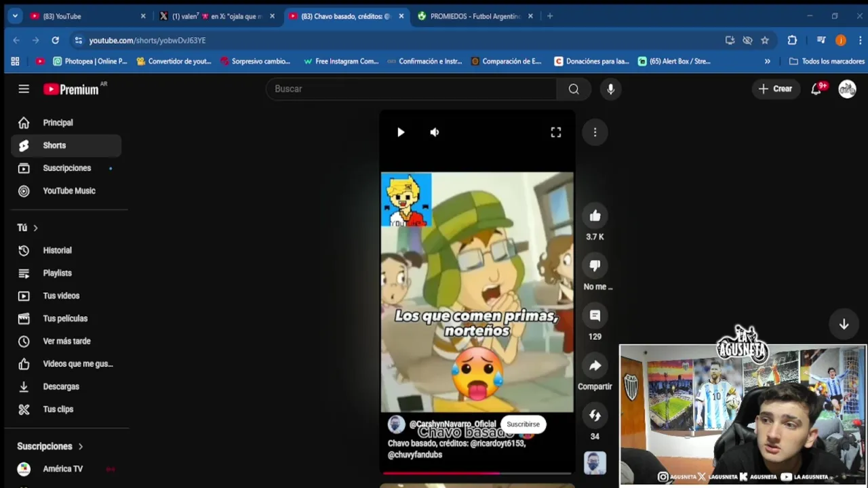This screenshot has height=488, width=868.
Task: Start voice search with the microphone
Action: click(x=610, y=89)
